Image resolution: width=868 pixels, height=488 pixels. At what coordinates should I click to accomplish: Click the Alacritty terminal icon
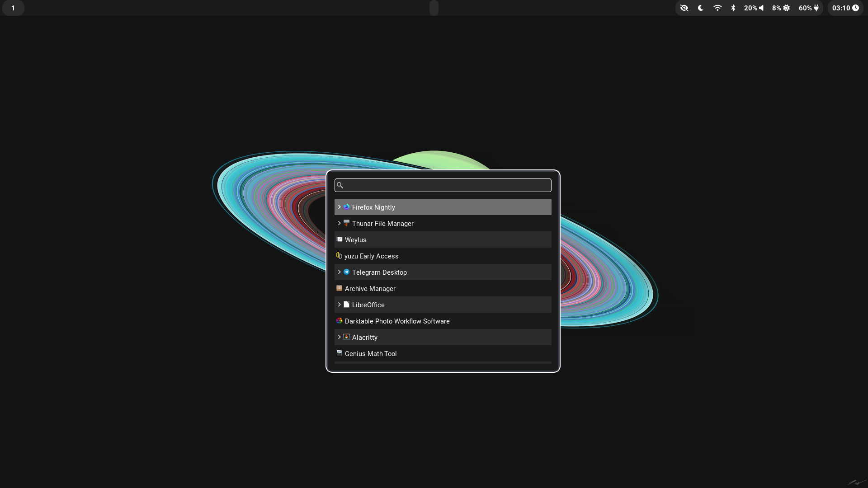tap(346, 337)
